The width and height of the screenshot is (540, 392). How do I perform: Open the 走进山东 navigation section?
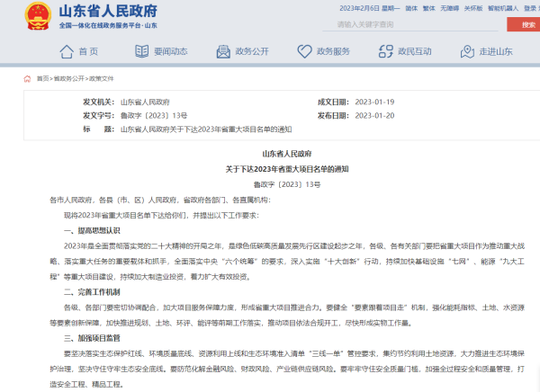point(496,51)
